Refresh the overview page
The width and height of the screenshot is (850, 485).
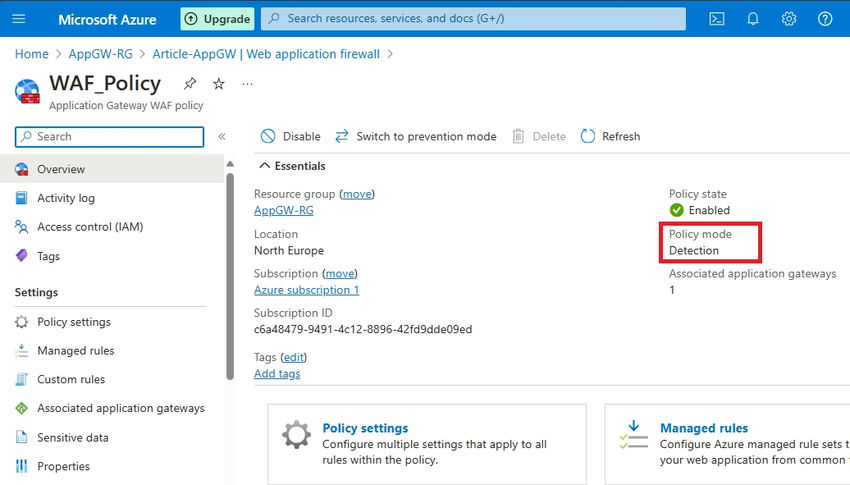point(610,137)
